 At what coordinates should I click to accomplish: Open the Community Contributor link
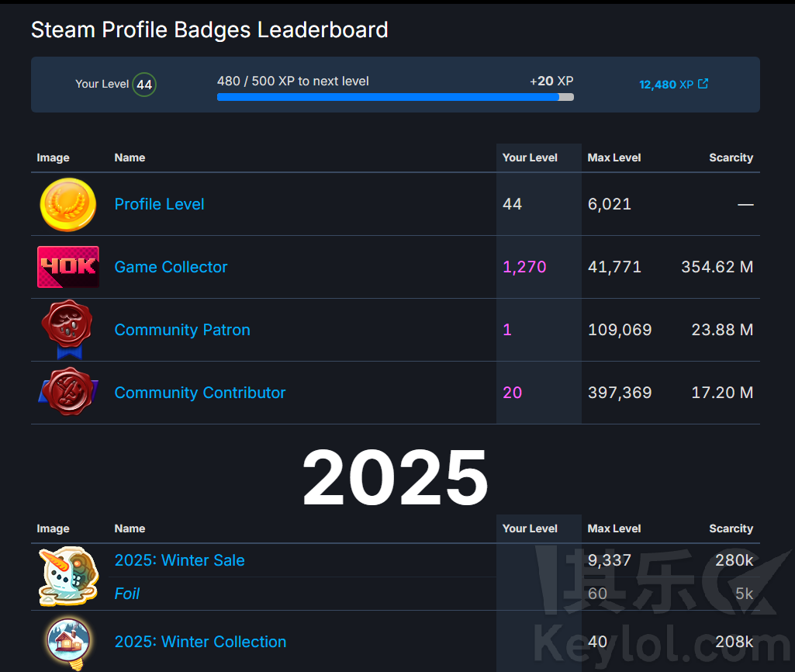point(200,393)
